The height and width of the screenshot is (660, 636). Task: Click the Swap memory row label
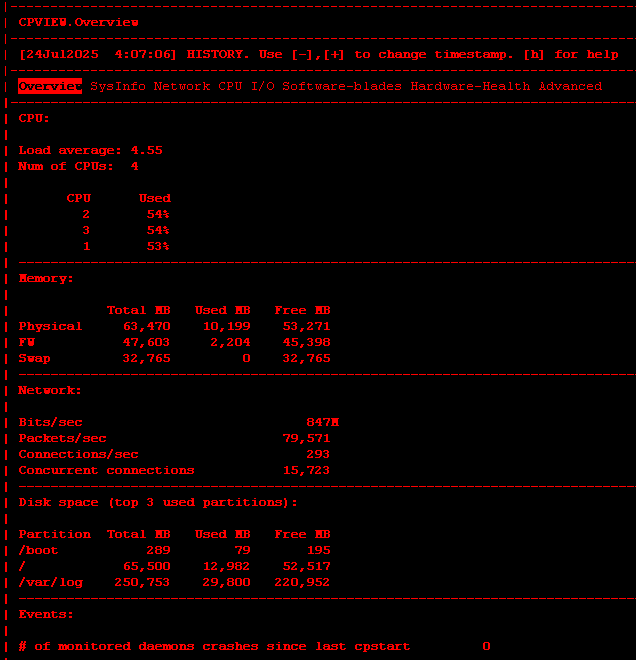coord(34,358)
